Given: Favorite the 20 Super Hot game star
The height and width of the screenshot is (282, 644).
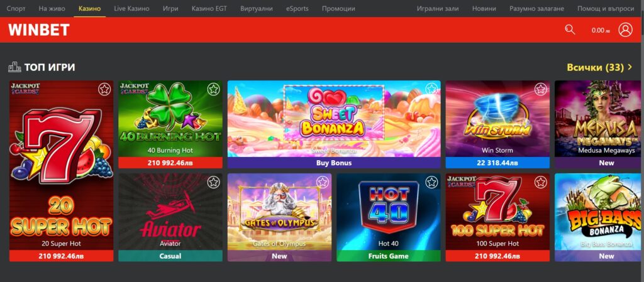Looking at the screenshot, I should click(104, 89).
